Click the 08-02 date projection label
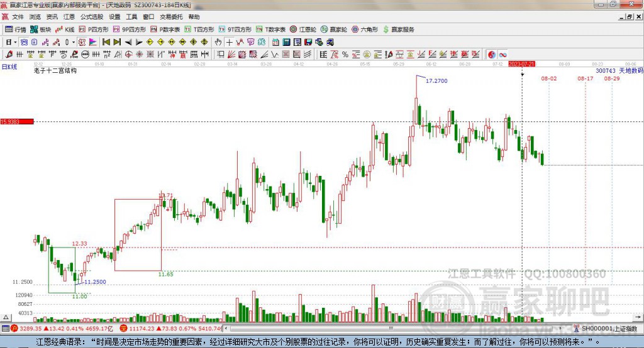This screenshot has width=644, height=348. pyautogui.click(x=548, y=79)
